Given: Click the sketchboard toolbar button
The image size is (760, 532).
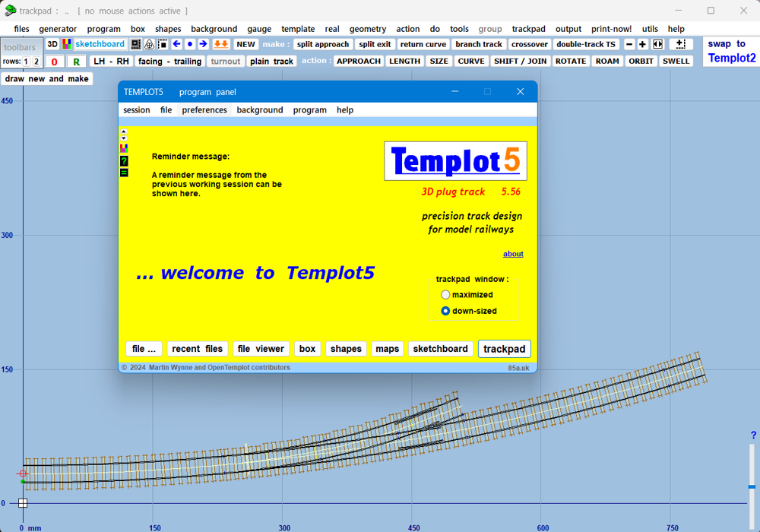Looking at the screenshot, I should click(100, 44).
